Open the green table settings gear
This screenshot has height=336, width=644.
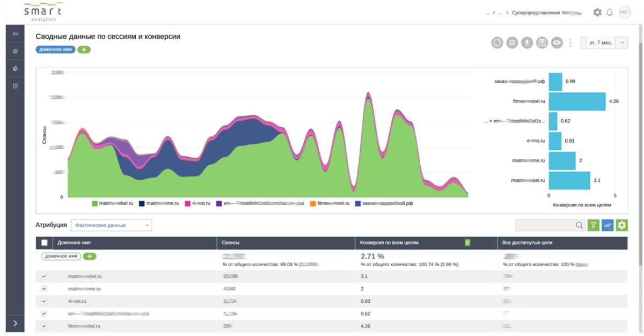[x=621, y=225]
